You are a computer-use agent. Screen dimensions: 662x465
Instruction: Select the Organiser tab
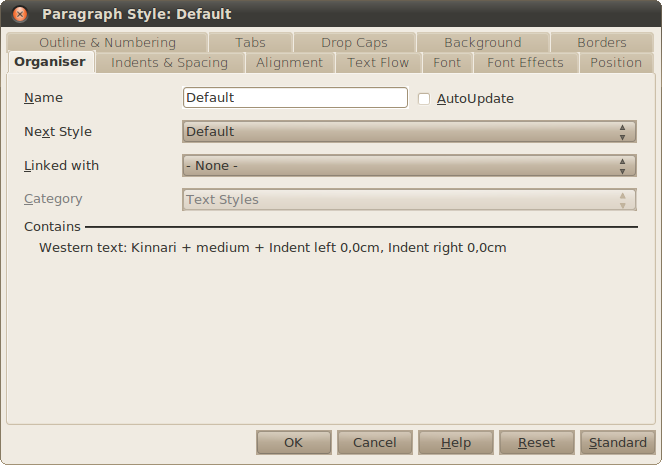click(x=50, y=62)
